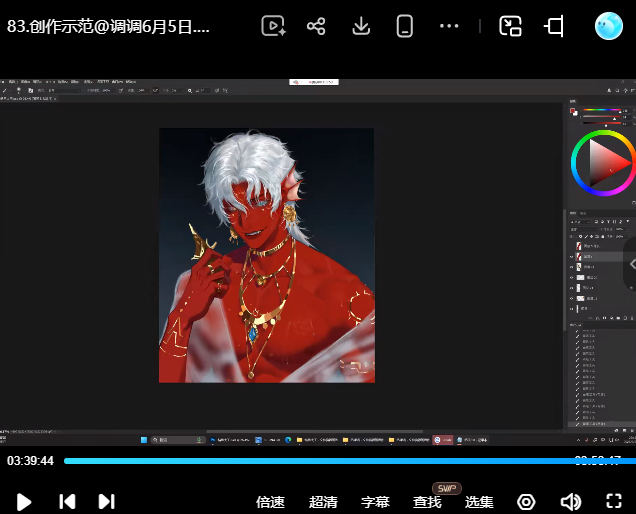Open the 倍速 playback speed options
The width and height of the screenshot is (636, 514).
[270, 502]
